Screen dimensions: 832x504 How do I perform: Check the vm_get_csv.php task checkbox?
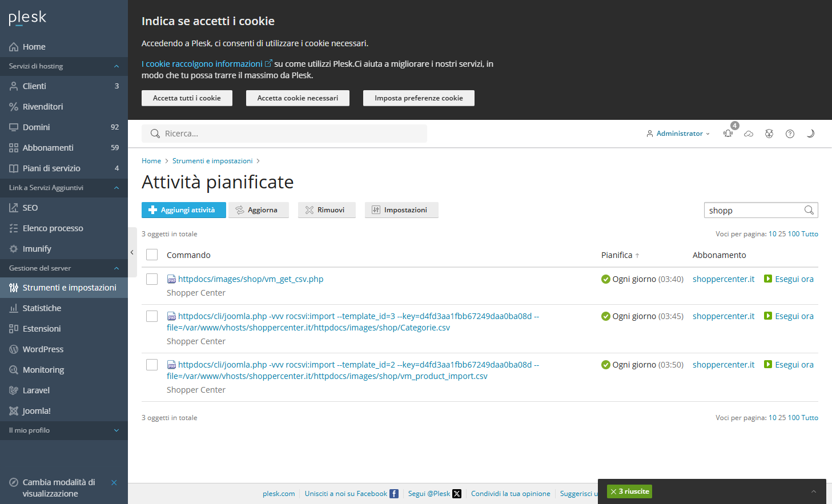pyautogui.click(x=152, y=279)
